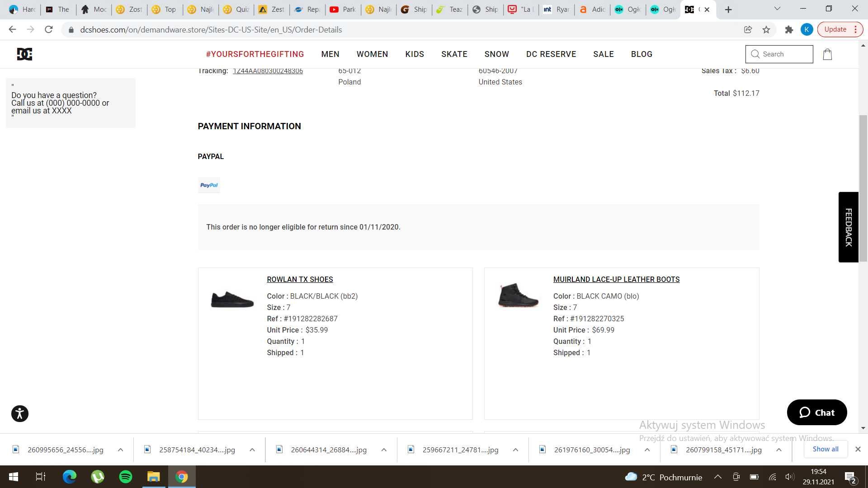Expand options for 258754184_40234 download
The height and width of the screenshot is (488, 868).
coord(252,450)
